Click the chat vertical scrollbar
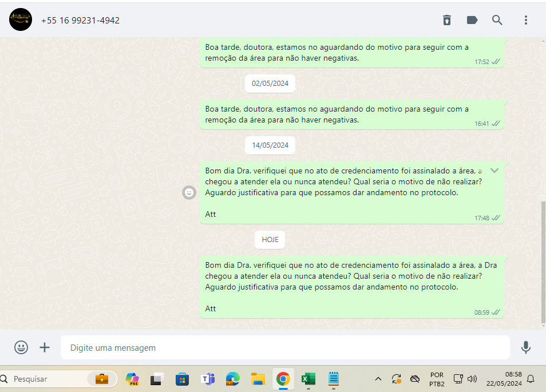 [543, 263]
